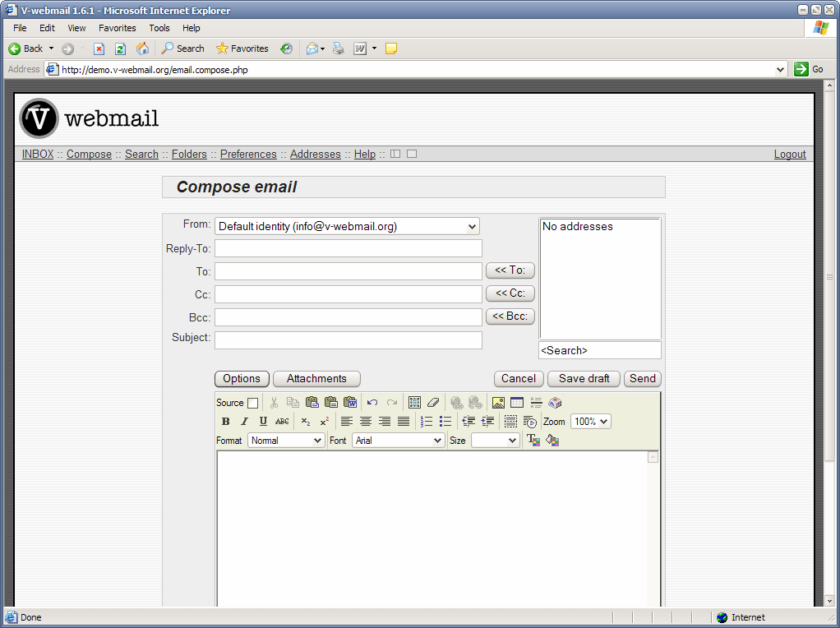Click the superscript icon
Viewport: 840px width, 628px height.
324,422
